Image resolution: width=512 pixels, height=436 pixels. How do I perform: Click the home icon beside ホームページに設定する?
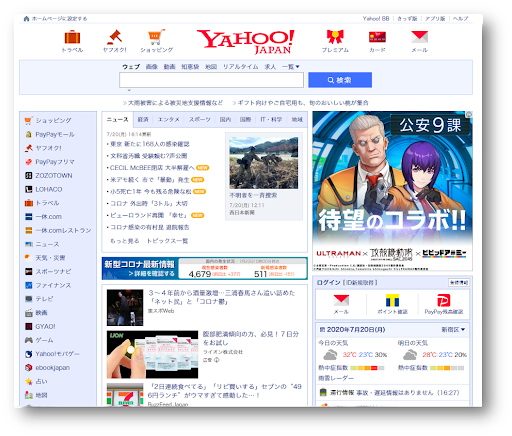26,19
